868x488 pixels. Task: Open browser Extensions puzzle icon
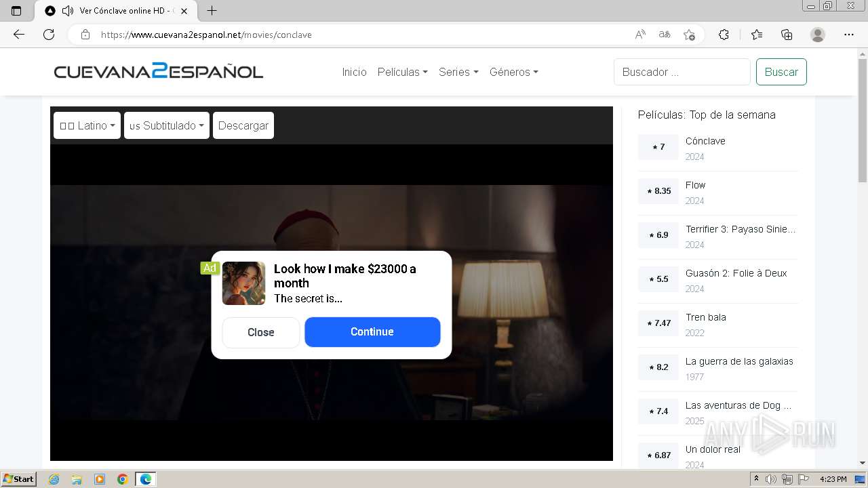pyautogui.click(x=724, y=35)
